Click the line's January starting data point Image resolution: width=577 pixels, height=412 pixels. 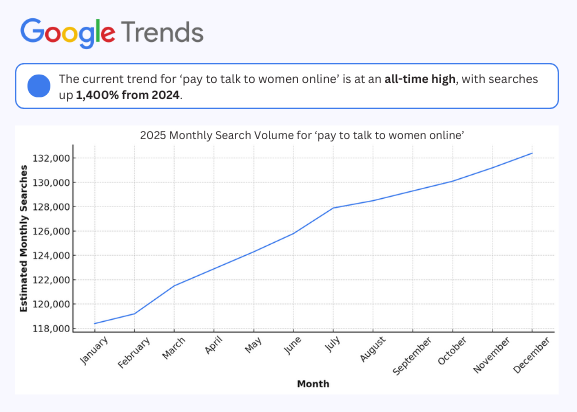click(95, 324)
